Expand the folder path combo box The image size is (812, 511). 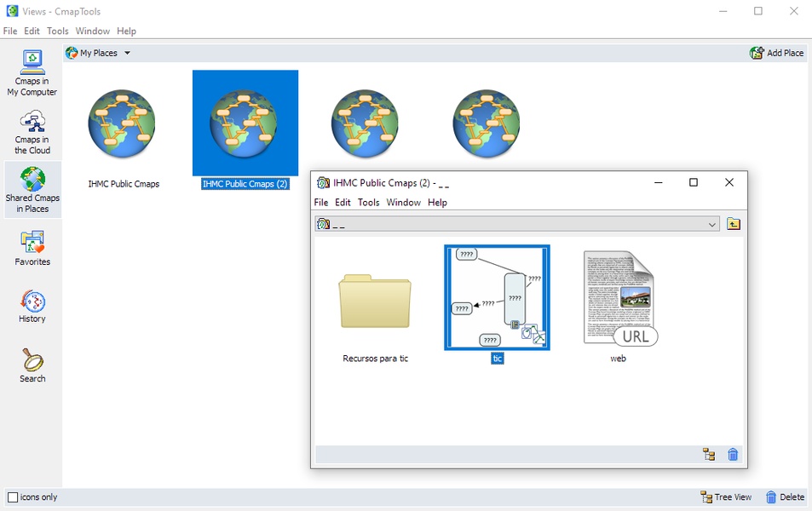[712, 224]
